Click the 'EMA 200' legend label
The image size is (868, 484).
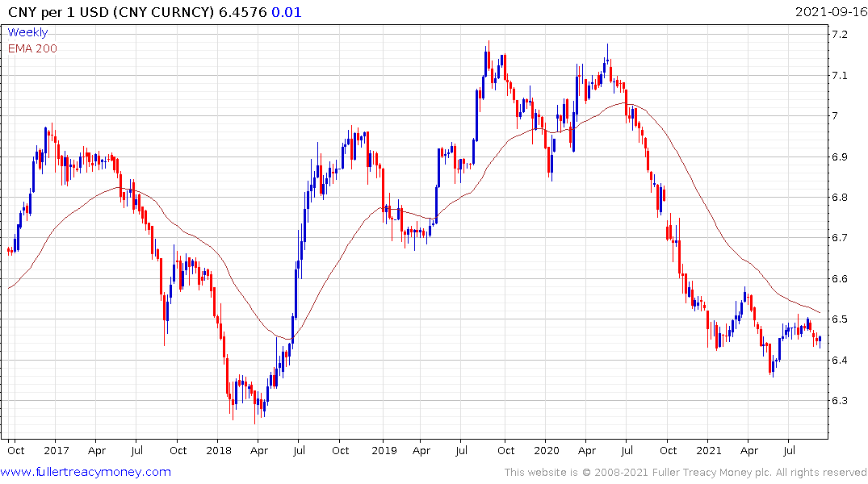click(x=32, y=48)
